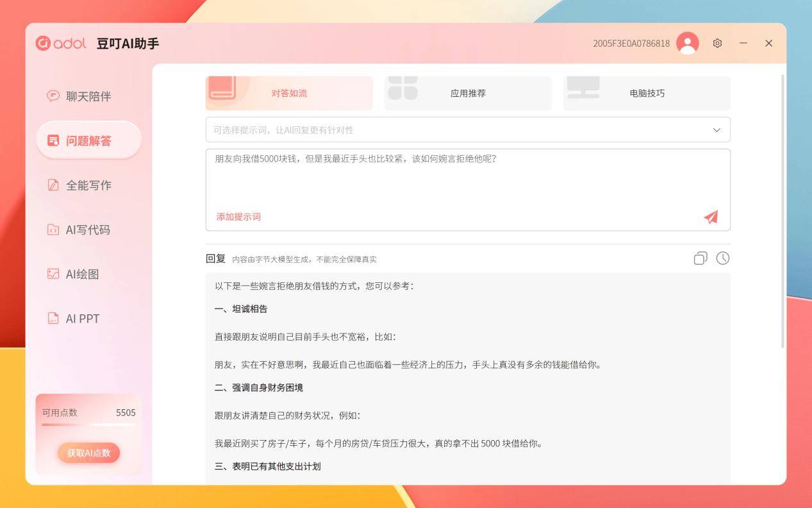Select the 对答如流 tab

tap(289, 93)
